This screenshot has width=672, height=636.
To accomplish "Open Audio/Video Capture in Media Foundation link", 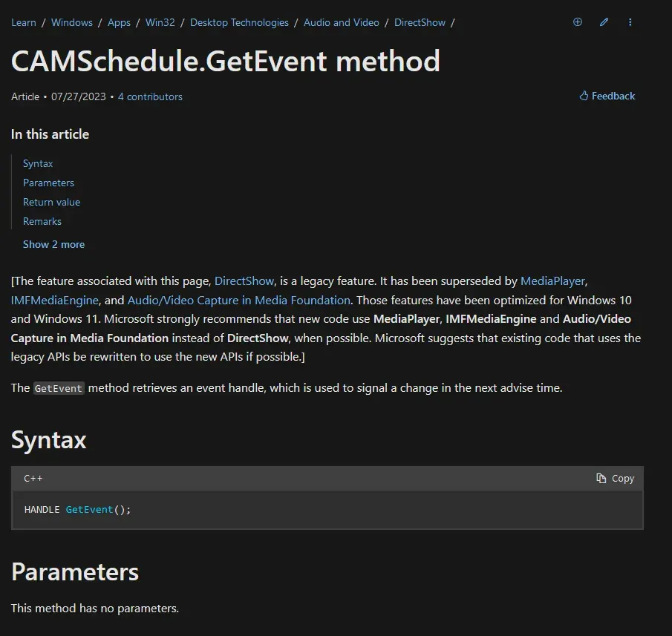I will 238,301.
